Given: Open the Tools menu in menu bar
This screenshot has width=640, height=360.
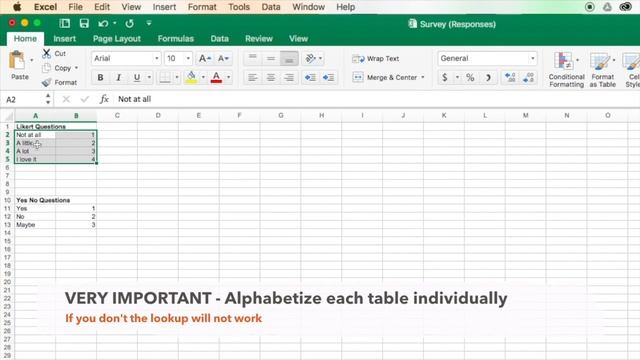Looking at the screenshot, I should [239, 7].
